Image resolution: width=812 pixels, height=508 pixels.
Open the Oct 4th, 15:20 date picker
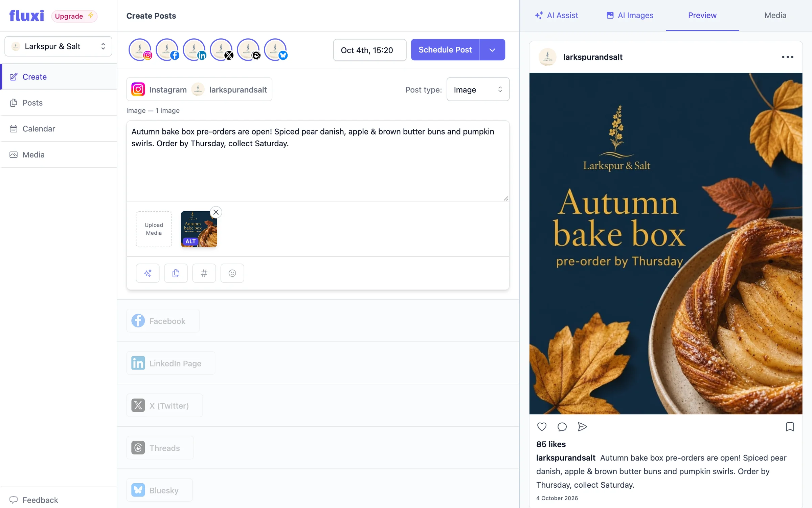point(369,50)
